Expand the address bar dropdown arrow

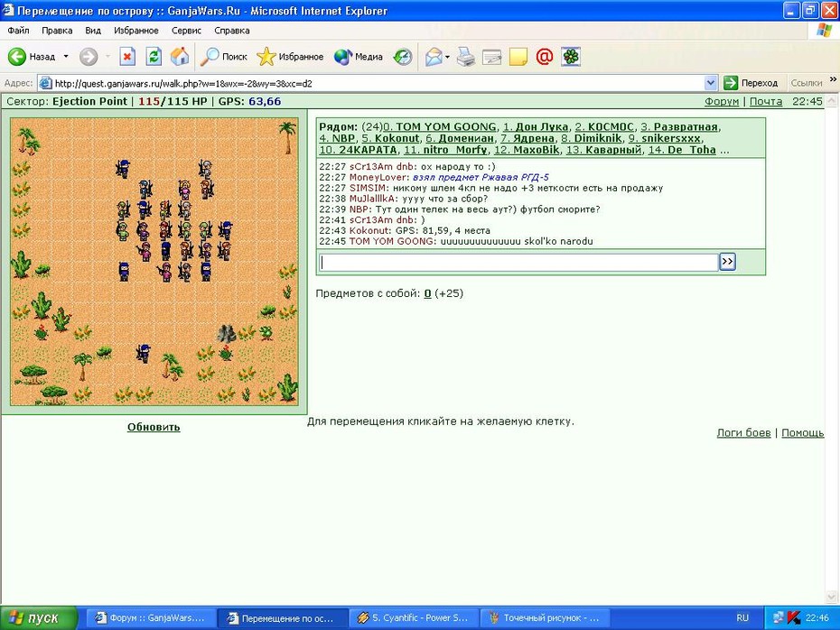coord(710,83)
